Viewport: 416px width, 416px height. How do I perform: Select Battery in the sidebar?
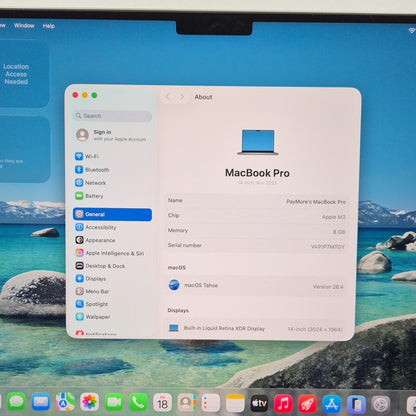click(x=89, y=196)
